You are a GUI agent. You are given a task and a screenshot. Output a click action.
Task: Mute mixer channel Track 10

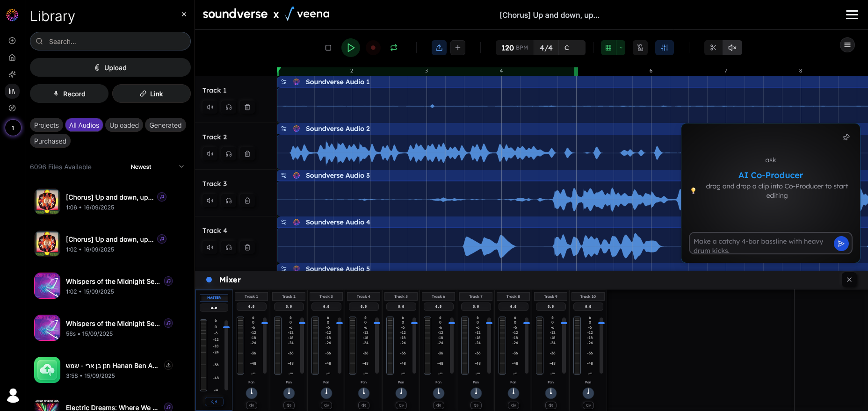click(x=588, y=405)
